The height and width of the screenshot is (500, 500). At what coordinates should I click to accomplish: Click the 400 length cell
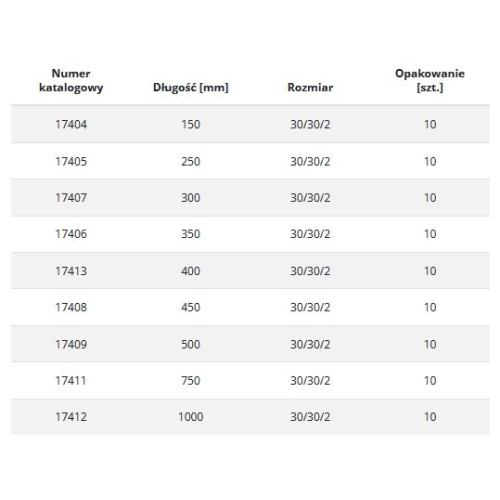(x=191, y=271)
